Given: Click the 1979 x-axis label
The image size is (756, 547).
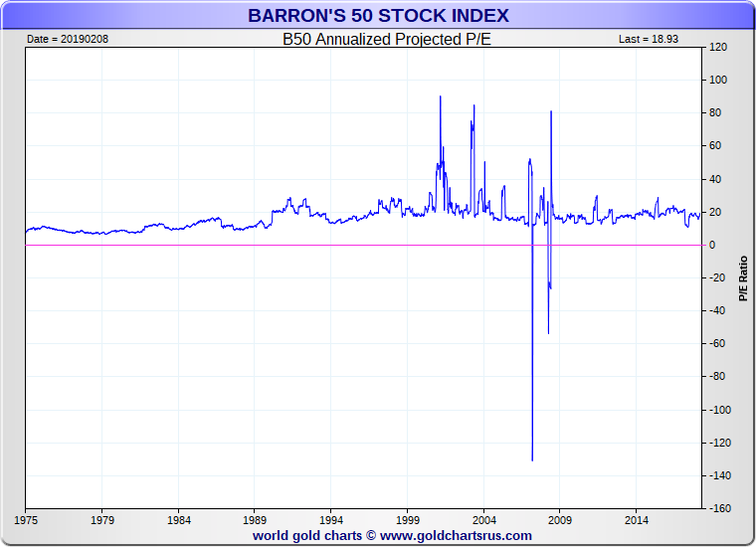Looking at the screenshot, I should coord(102,520).
